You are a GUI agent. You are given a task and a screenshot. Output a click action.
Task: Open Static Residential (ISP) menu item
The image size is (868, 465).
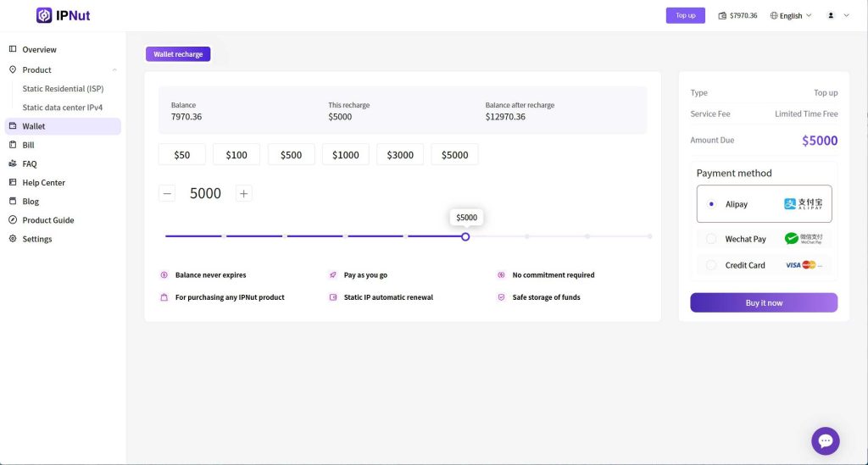63,89
